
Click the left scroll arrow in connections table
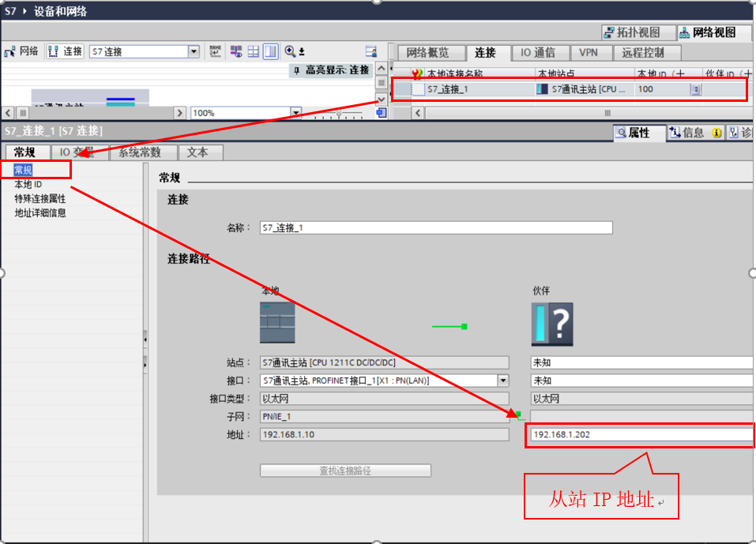418,113
